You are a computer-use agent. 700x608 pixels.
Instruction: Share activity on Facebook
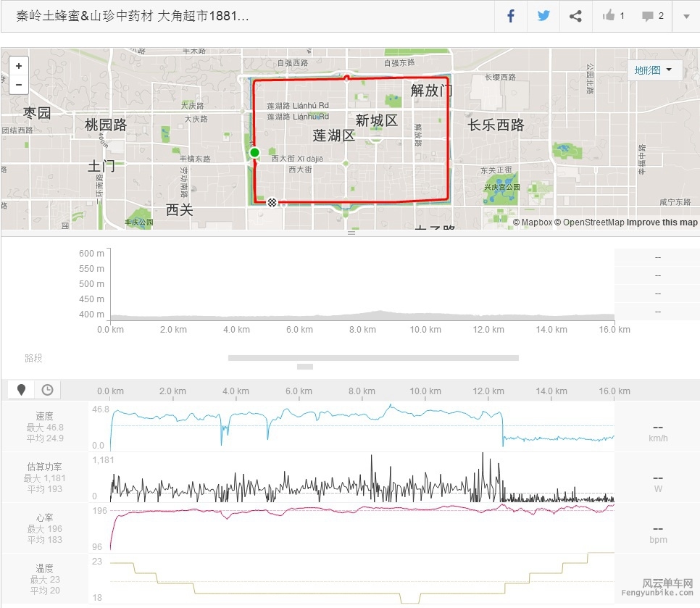511,16
